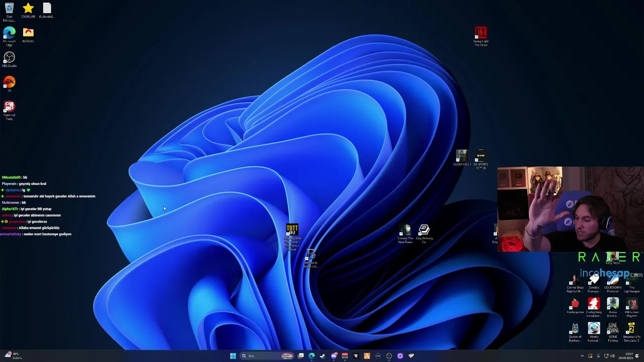Image resolution: width=644 pixels, height=362 pixels.
Task: Select the Corner Shop Nightshift shortcut
Action: click(575, 284)
